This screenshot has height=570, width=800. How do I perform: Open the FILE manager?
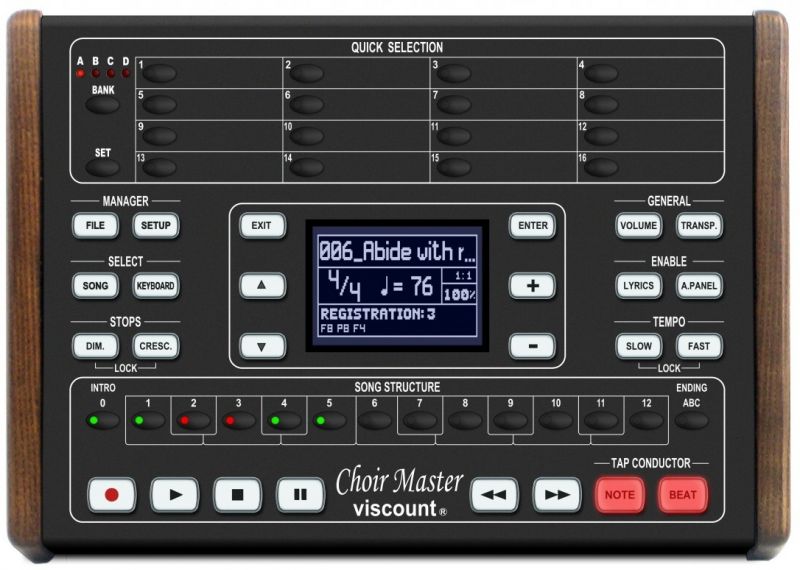[95, 225]
